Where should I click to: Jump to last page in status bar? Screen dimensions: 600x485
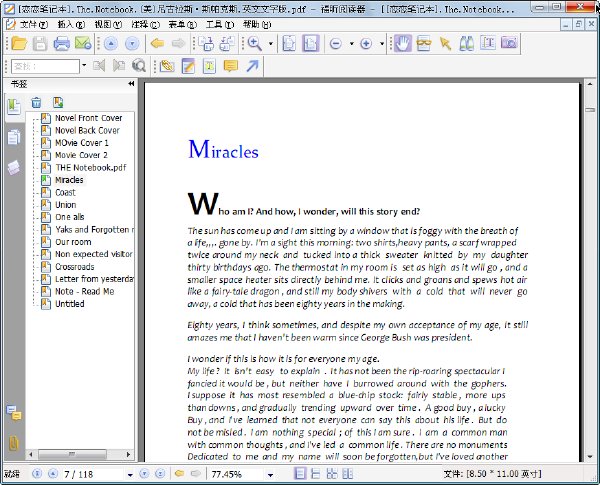(x=160, y=474)
